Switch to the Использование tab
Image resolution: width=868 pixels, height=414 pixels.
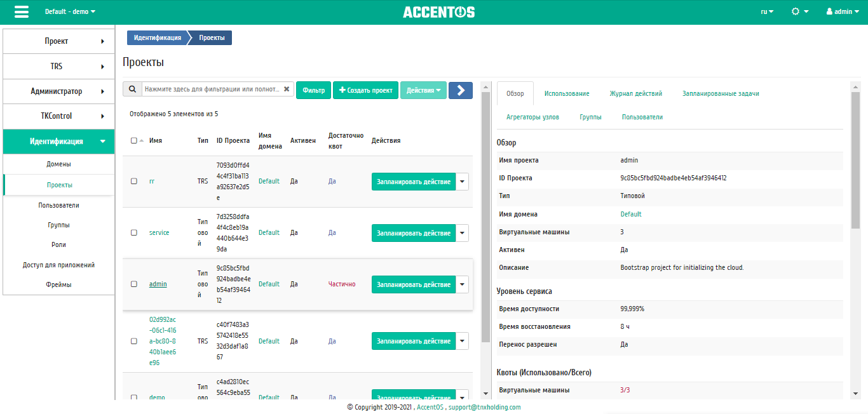tap(567, 93)
